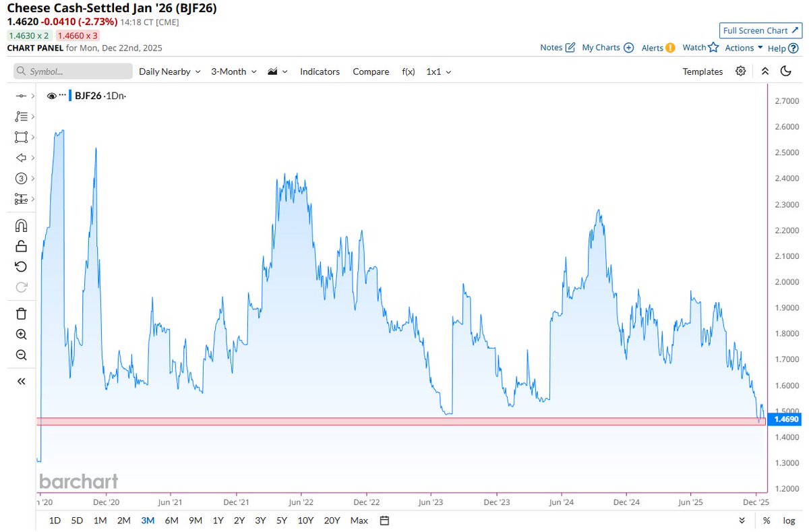Toggle the magnet snap mode
The image size is (809, 532).
point(21,225)
